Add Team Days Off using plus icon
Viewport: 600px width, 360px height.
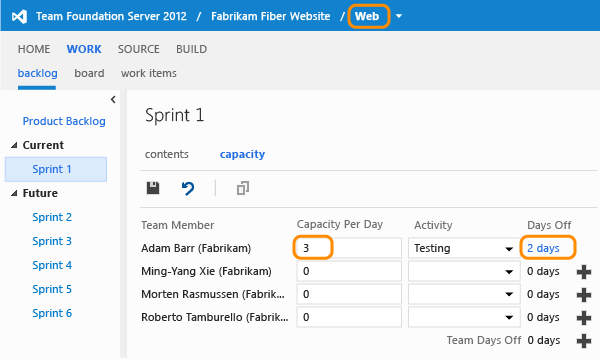pyautogui.click(x=584, y=341)
